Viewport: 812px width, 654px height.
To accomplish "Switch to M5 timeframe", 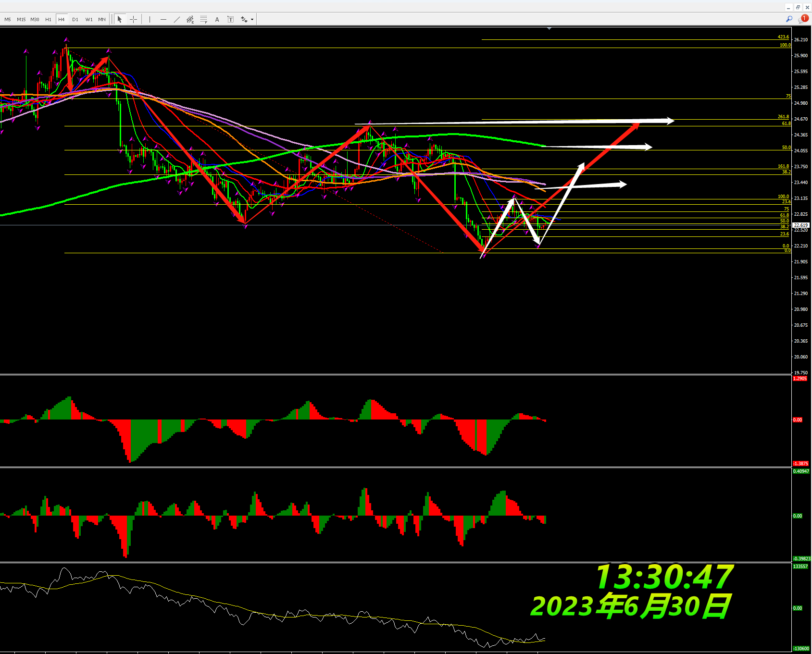I will tap(8, 19).
